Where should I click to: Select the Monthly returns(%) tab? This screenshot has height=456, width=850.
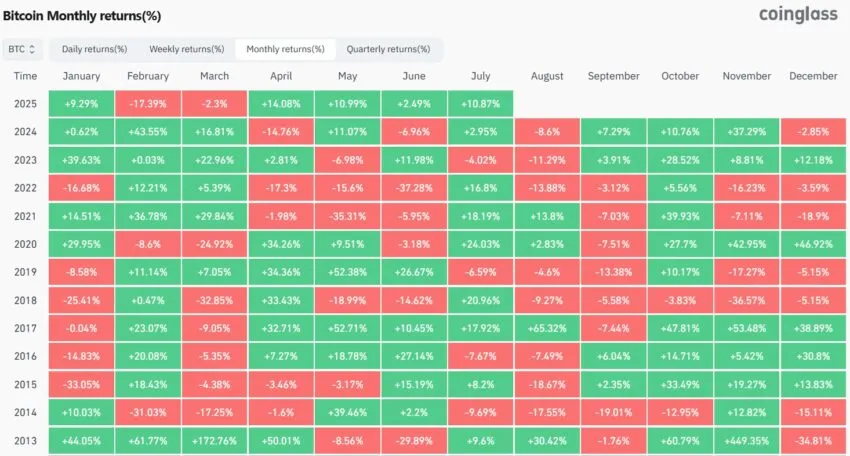pos(285,49)
